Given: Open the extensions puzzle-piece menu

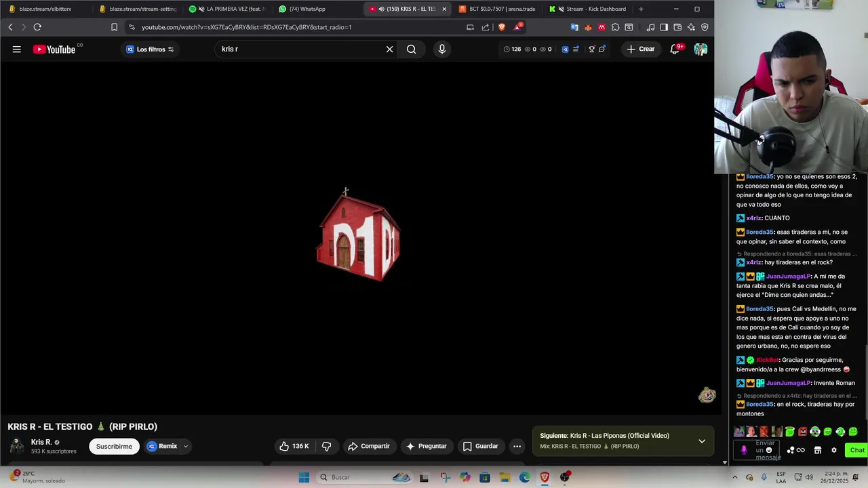Looking at the screenshot, I should [x=615, y=27].
